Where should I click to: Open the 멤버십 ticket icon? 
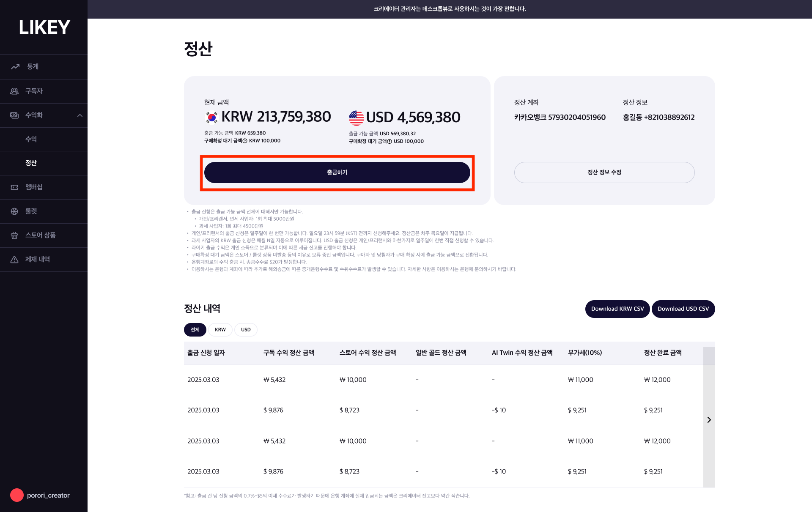(14, 187)
